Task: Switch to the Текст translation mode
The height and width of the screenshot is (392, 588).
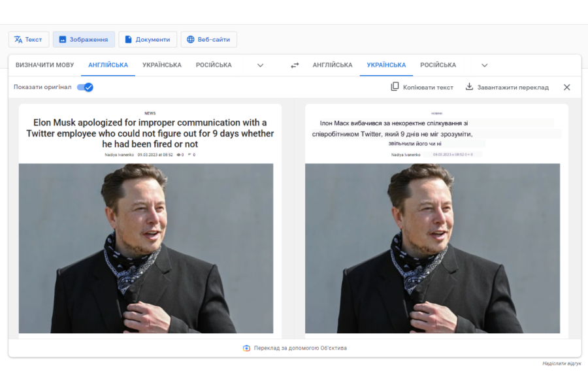Action: [x=29, y=39]
